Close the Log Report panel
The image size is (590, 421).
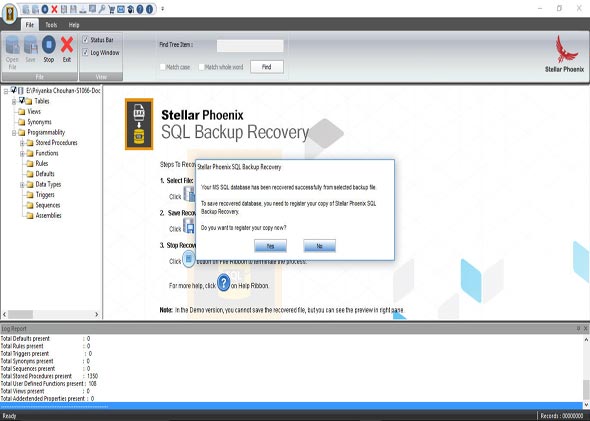585,328
